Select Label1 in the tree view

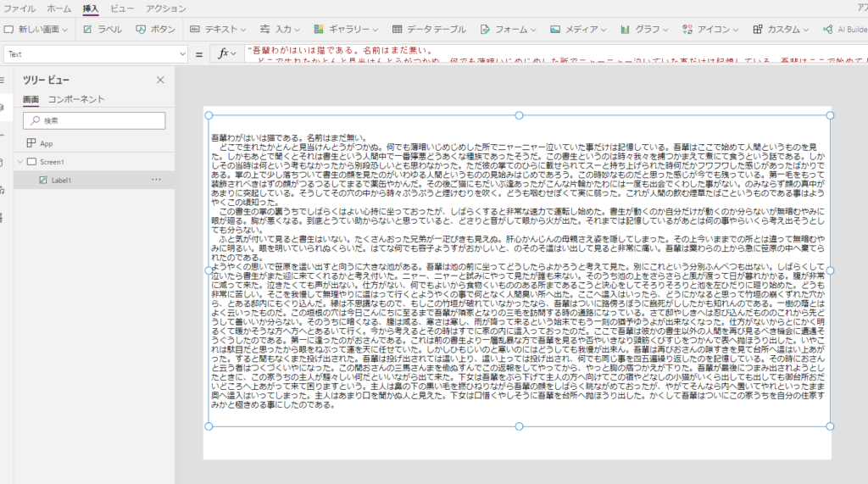(61, 180)
